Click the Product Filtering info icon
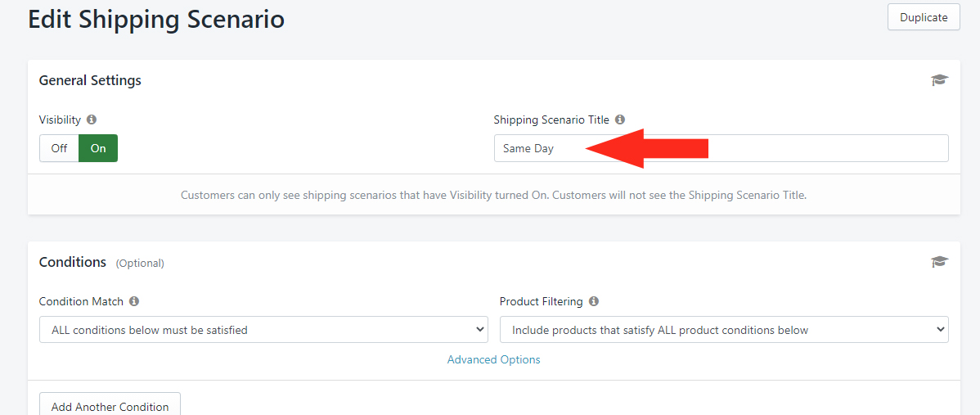 coord(594,301)
